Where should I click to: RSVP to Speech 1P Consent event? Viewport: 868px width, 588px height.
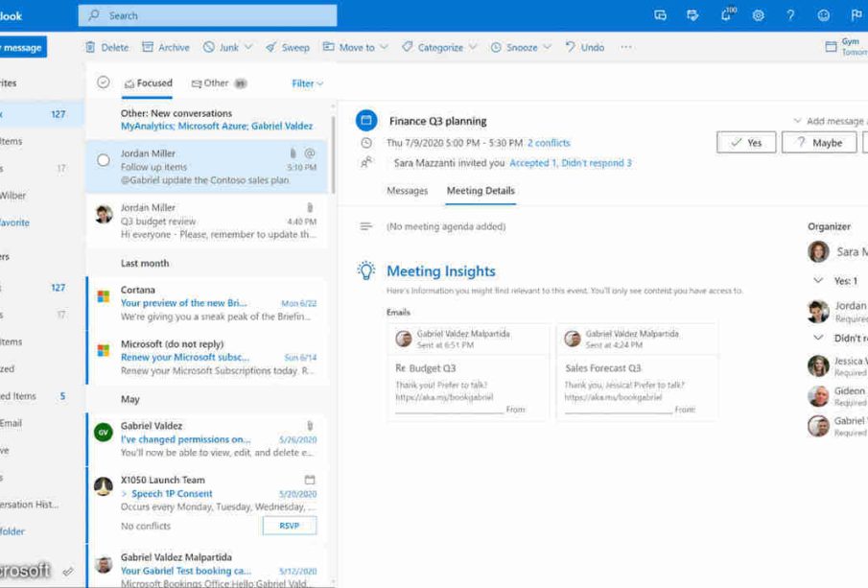289,526
